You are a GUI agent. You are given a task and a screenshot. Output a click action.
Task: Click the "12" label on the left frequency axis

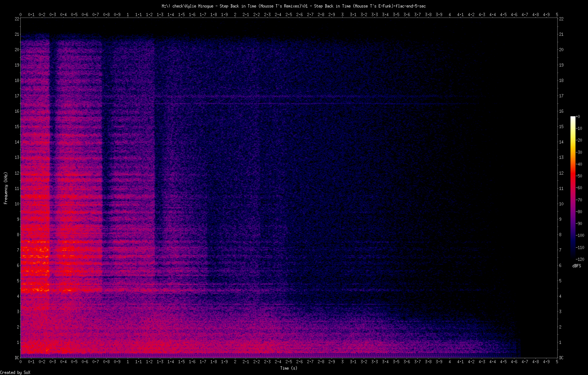17,173
